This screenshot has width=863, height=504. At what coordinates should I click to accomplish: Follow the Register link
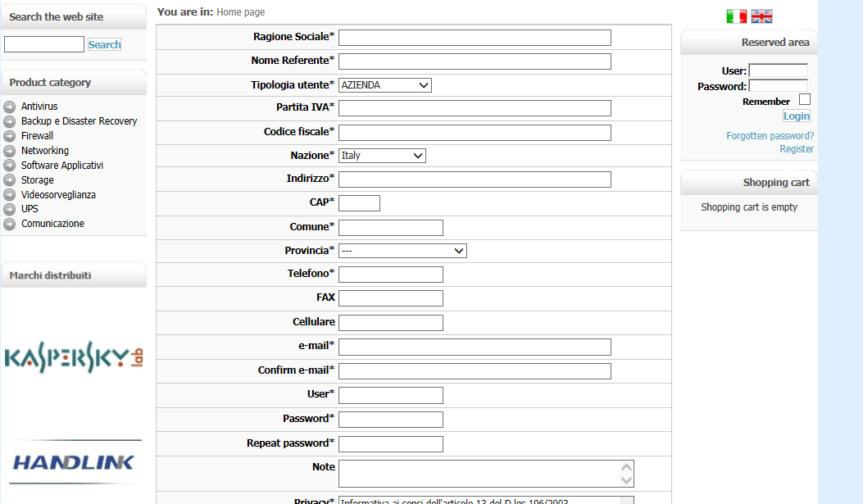pyautogui.click(x=797, y=149)
